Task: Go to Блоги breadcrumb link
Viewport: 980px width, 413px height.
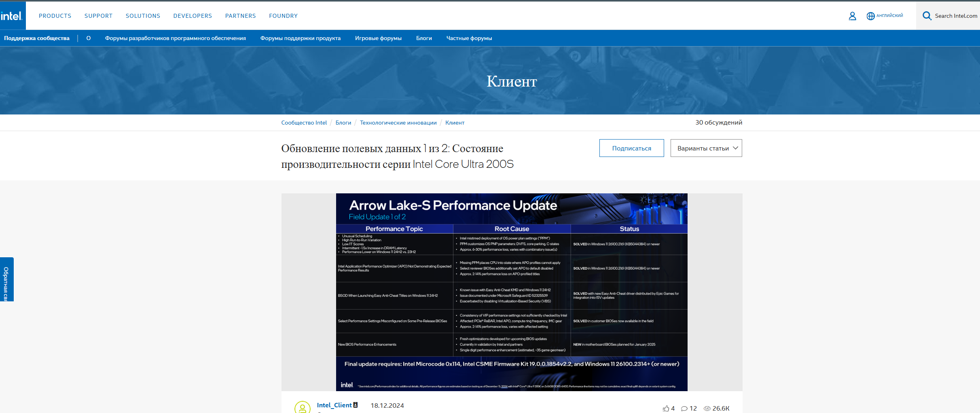Action: coord(343,123)
